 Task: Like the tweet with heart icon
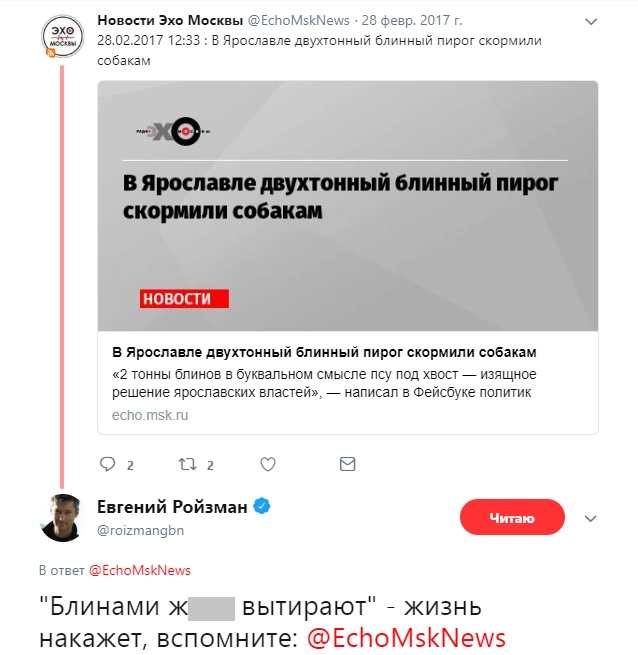click(267, 465)
